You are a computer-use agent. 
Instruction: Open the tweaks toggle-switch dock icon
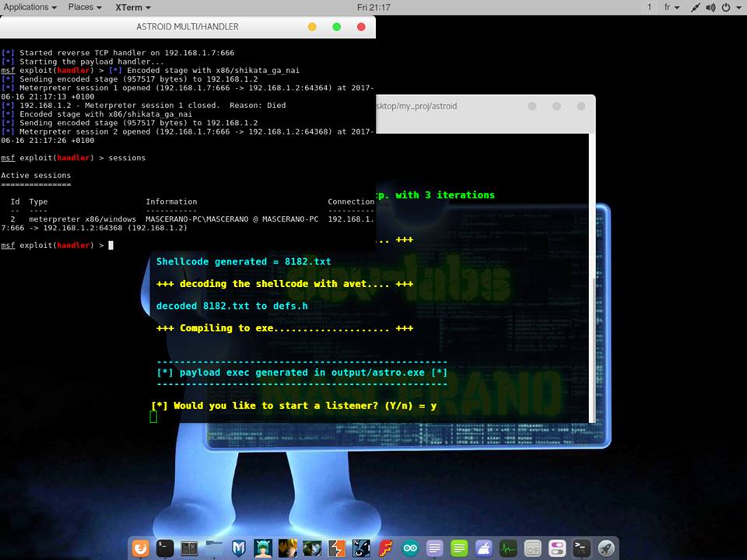pyautogui.click(x=557, y=548)
